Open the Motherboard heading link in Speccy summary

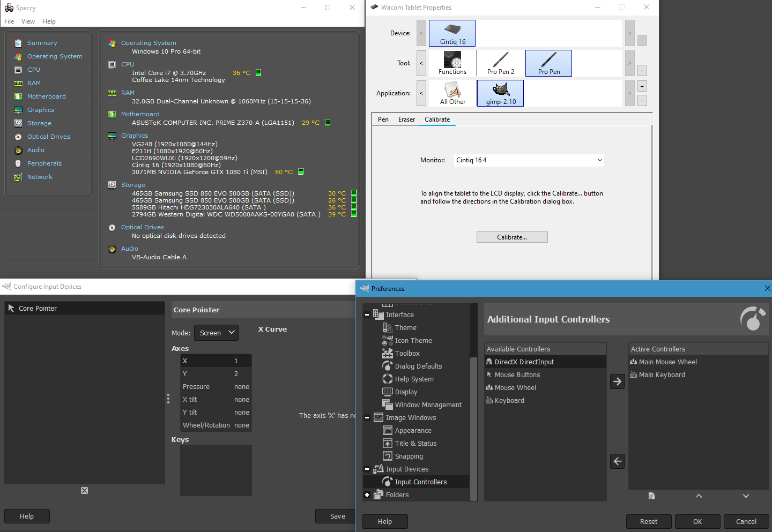pos(140,114)
